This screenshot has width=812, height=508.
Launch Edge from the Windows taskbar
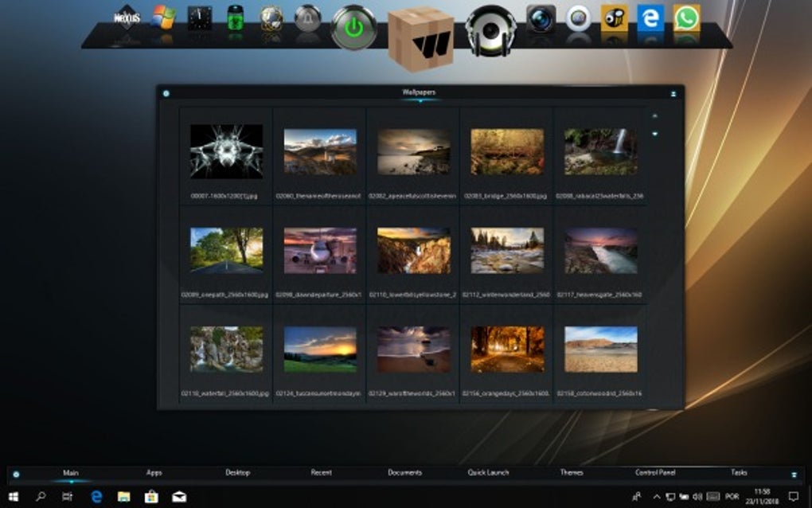(x=96, y=497)
